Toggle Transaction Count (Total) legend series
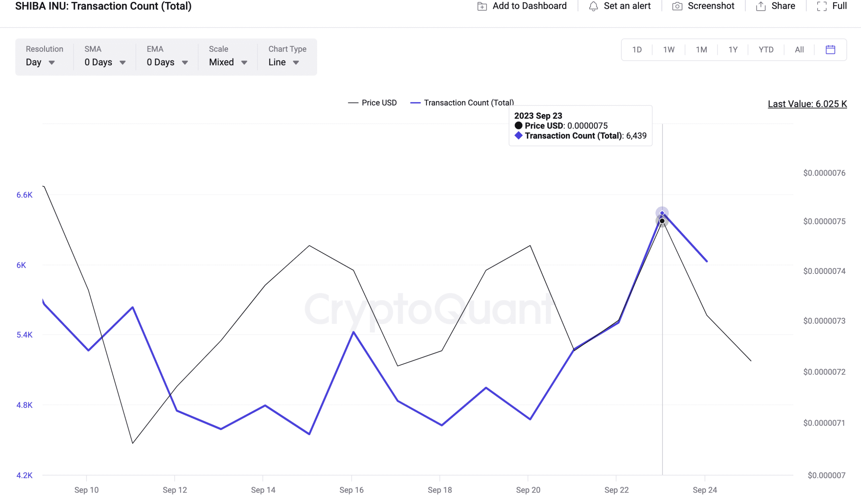Image resolution: width=861 pixels, height=504 pixels. (x=469, y=103)
